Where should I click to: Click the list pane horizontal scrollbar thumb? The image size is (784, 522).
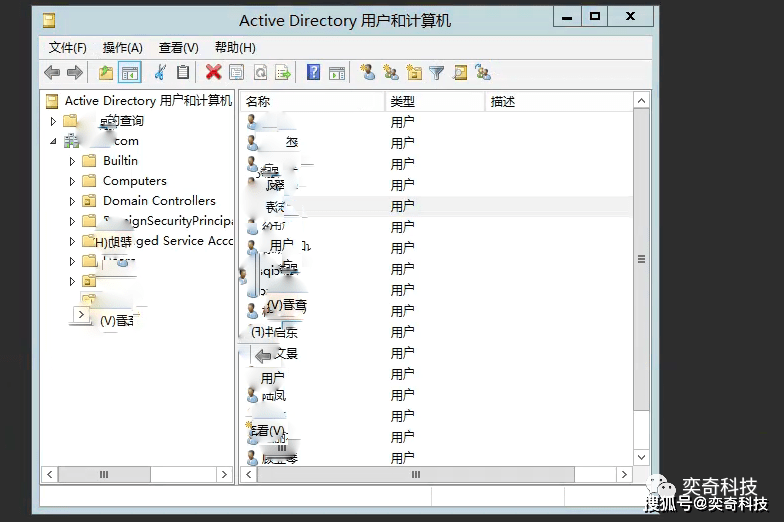coord(416,474)
